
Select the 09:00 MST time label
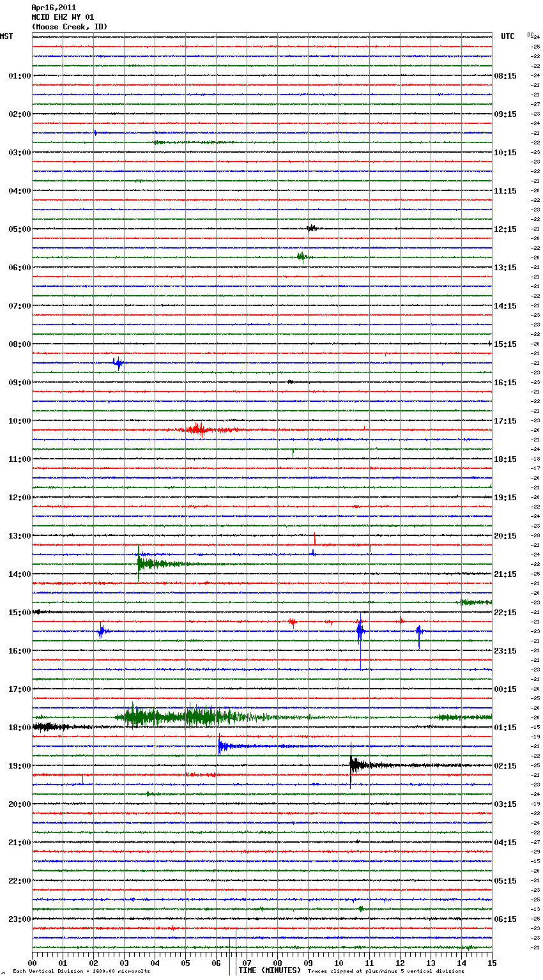click(x=20, y=383)
